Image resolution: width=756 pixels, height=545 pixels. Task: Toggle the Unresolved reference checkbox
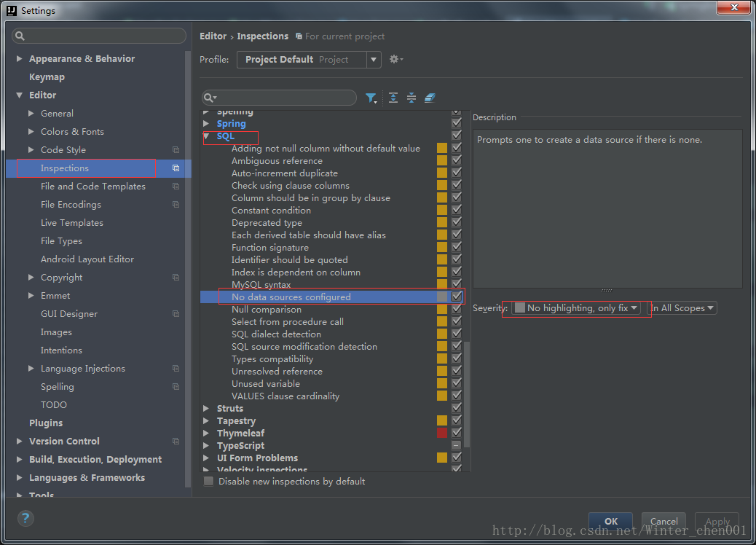(457, 371)
